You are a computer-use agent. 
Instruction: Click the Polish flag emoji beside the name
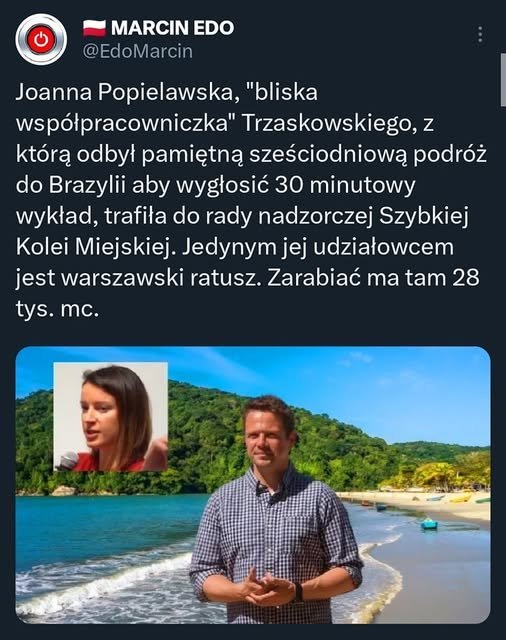(94, 28)
